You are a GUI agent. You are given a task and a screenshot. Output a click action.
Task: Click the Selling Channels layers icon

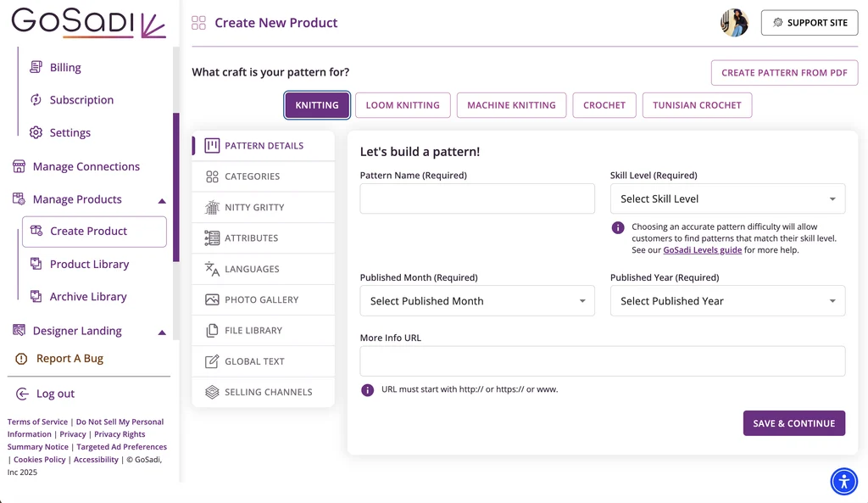tap(212, 392)
